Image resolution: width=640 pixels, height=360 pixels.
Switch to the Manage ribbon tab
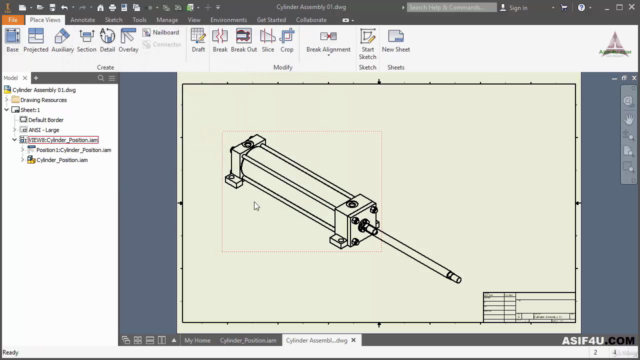click(x=167, y=20)
